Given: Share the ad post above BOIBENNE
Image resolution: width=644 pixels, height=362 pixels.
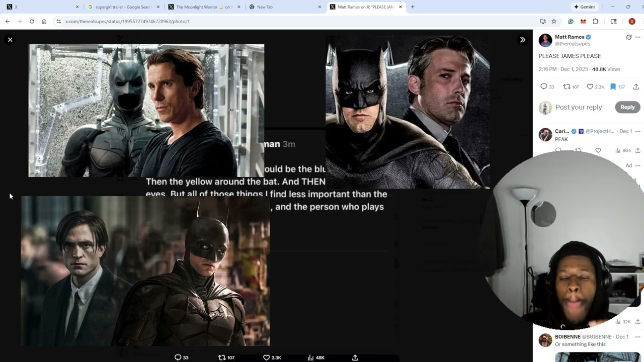Looking at the screenshot, I should (x=637, y=322).
